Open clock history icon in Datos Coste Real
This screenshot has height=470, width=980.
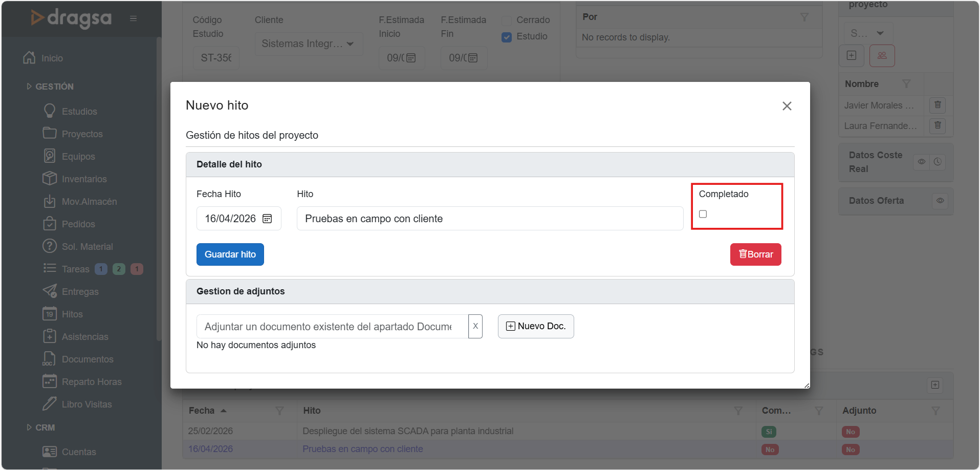[938, 162]
